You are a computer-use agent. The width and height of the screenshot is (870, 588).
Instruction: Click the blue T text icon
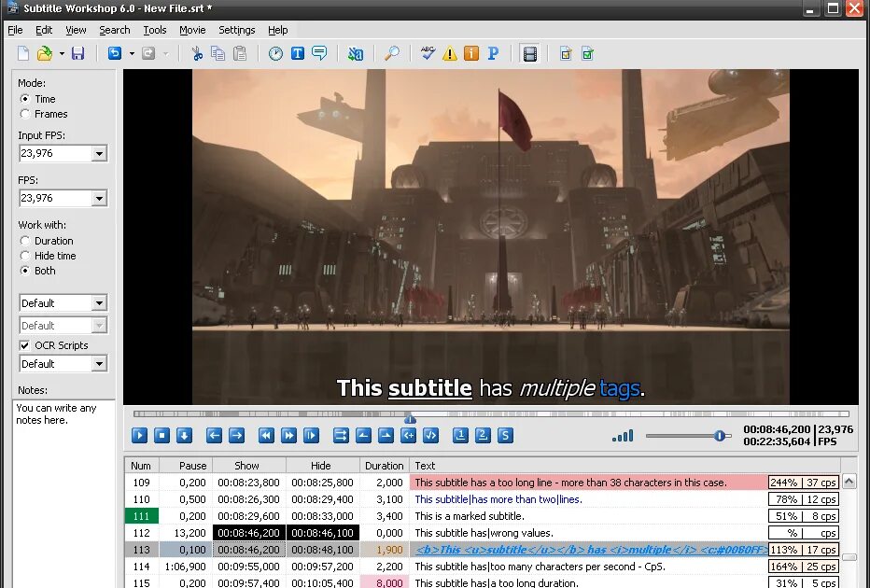tap(298, 54)
